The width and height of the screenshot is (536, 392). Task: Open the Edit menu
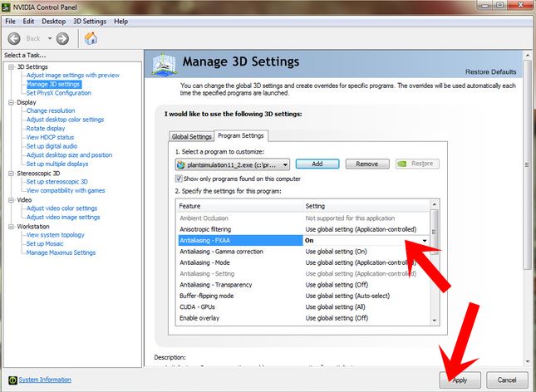click(28, 22)
